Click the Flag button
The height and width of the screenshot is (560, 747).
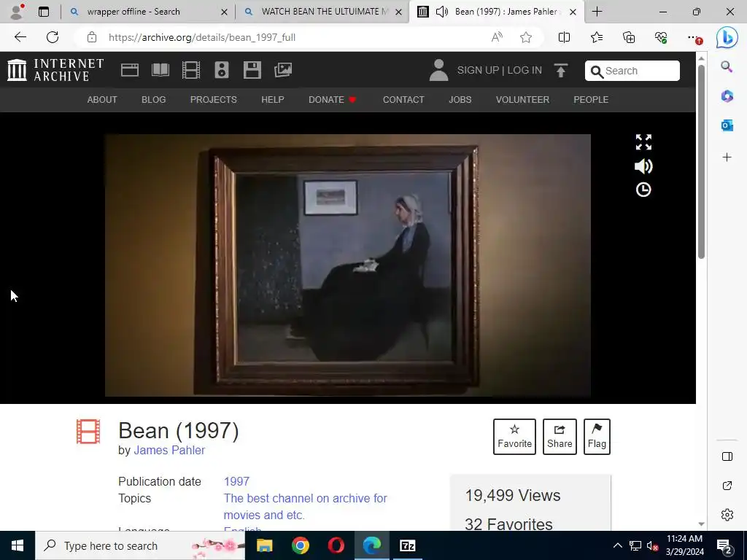(597, 437)
